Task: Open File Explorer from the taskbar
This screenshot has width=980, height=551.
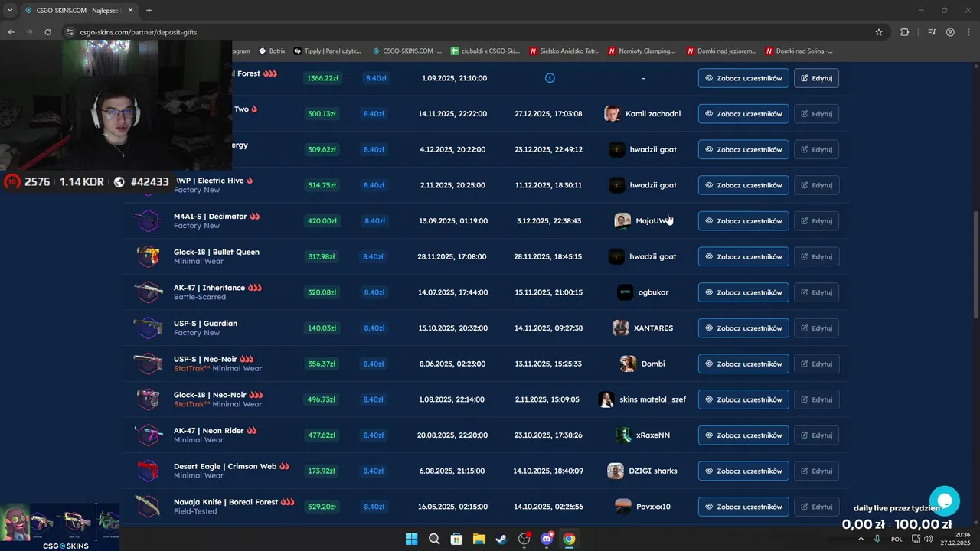Action: pos(479,539)
